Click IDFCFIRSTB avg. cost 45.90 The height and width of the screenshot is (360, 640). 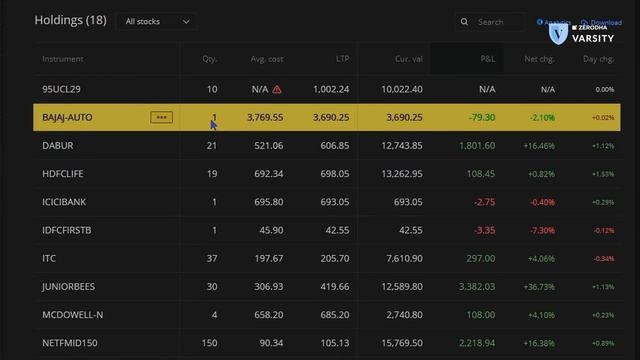[x=271, y=230]
